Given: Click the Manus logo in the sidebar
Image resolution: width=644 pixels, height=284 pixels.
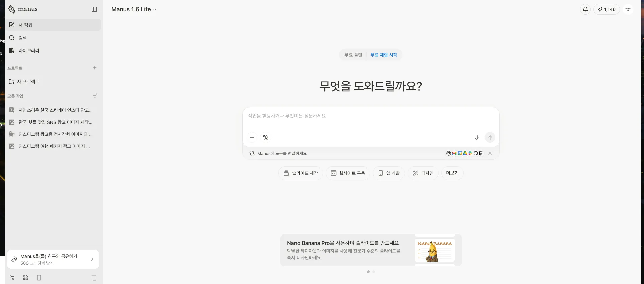Looking at the screenshot, I should (22, 9).
